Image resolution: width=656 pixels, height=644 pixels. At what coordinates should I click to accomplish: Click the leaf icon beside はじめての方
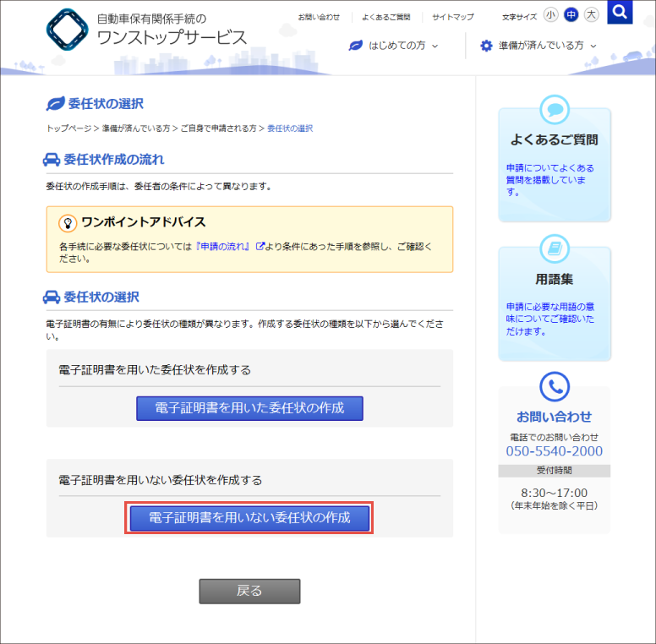click(x=356, y=46)
